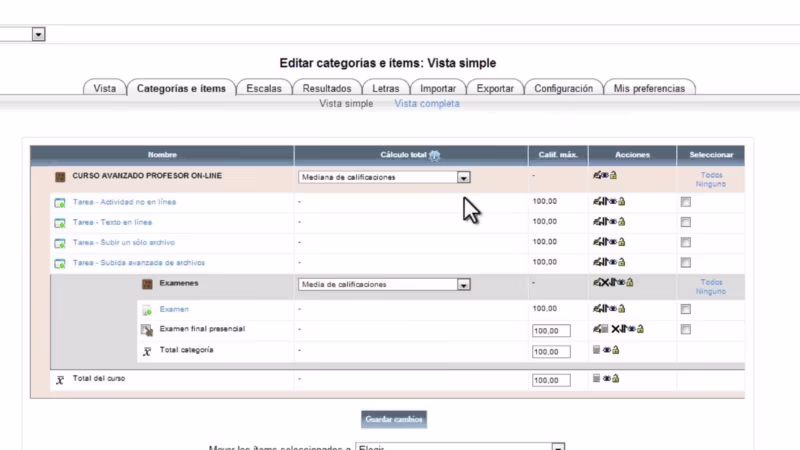Lock Tarea - Texto en línea item

[x=621, y=221]
